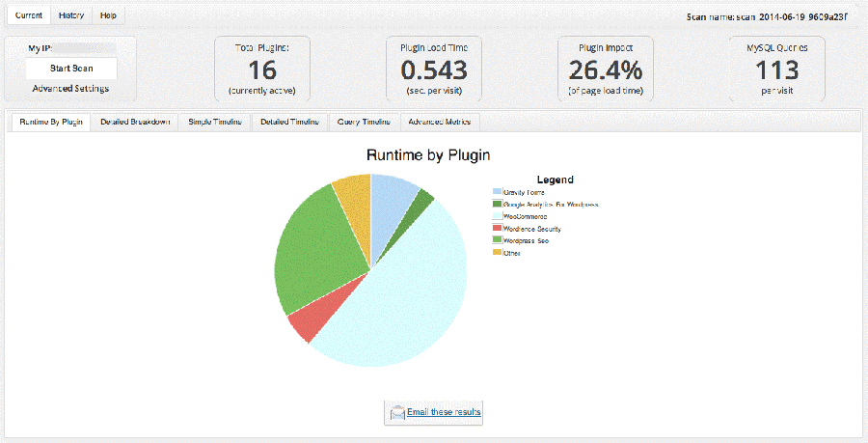The width and height of the screenshot is (868, 443).
Task: Select the Current tab
Action: pos(28,16)
